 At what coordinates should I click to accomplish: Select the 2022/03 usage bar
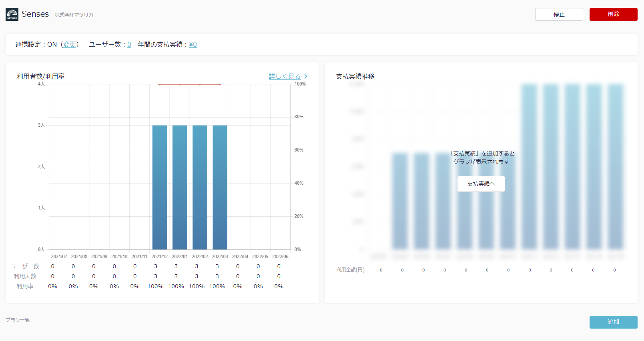(220, 187)
